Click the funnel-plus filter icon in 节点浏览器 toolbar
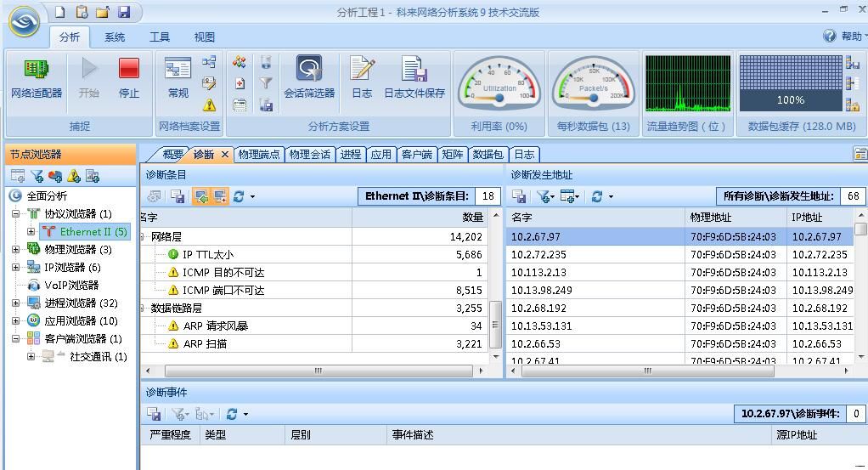Image resolution: width=868 pixels, height=470 pixels. click(x=37, y=176)
